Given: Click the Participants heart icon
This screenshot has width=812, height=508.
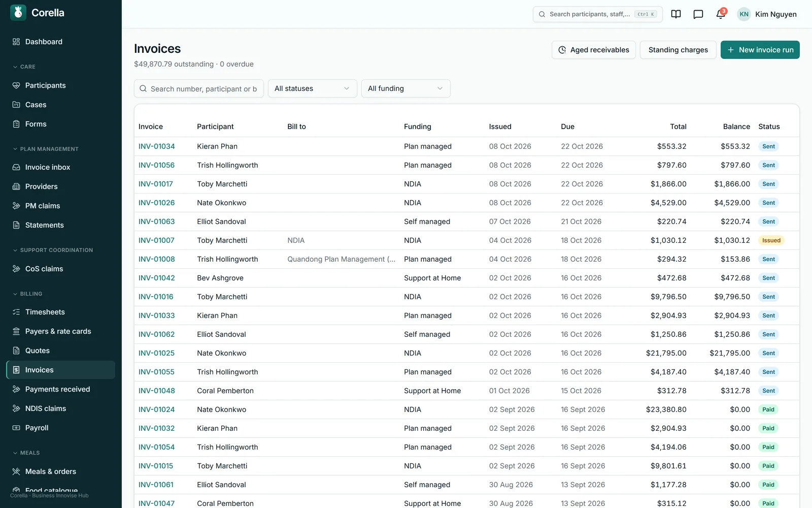Looking at the screenshot, I should click(x=16, y=85).
